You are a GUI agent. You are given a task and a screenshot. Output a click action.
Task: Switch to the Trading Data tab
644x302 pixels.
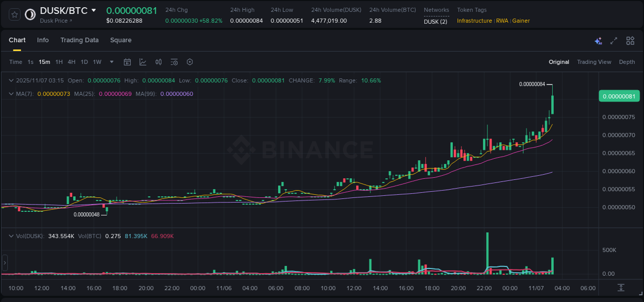79,40
